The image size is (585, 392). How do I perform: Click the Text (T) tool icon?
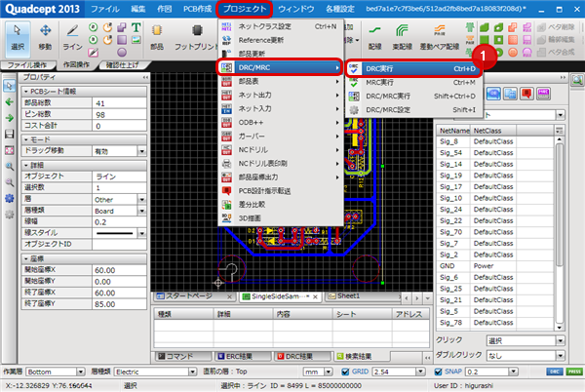[x=136, y=27]
